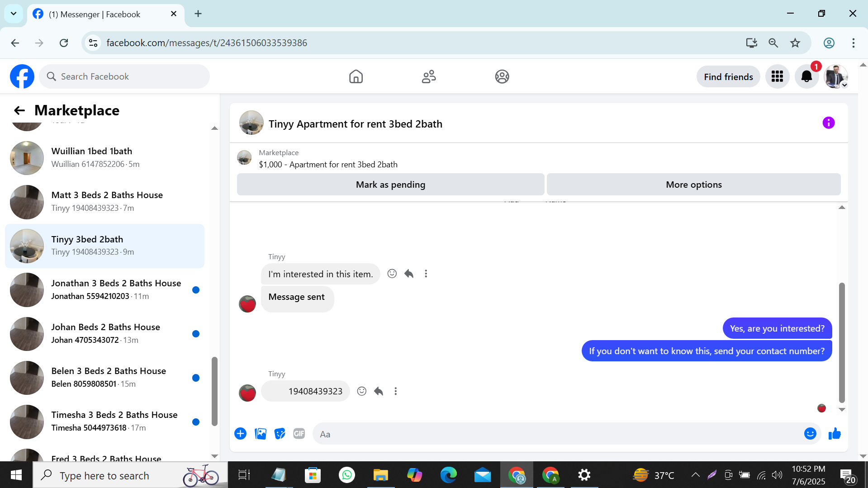The height and width of the screenshot is (488, 868).
Task: Click Mark as pending button
Action: (390, 185)
